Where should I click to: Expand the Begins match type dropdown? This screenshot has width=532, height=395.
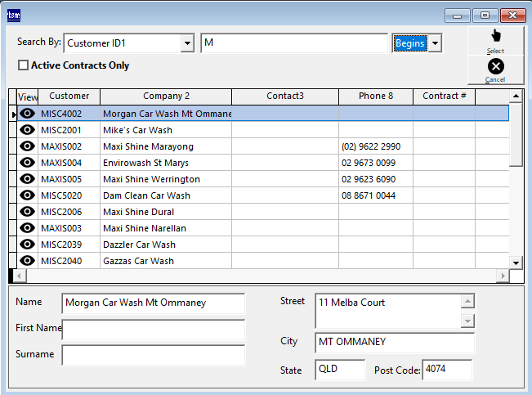(x=435, y=43)
